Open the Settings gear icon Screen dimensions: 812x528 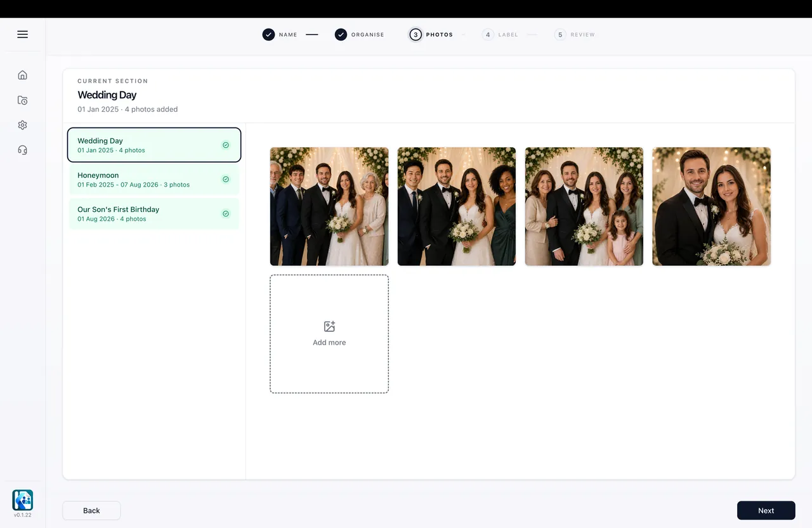click(22, 125)
